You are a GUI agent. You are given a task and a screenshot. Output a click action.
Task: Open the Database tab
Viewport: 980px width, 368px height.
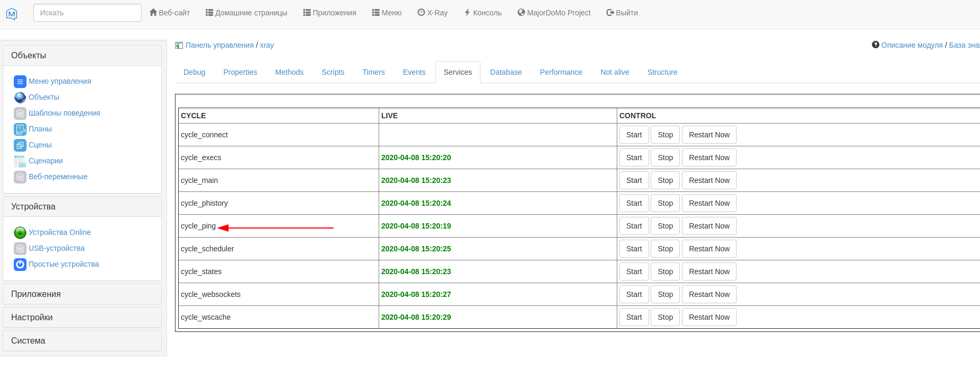coord(505,72)
